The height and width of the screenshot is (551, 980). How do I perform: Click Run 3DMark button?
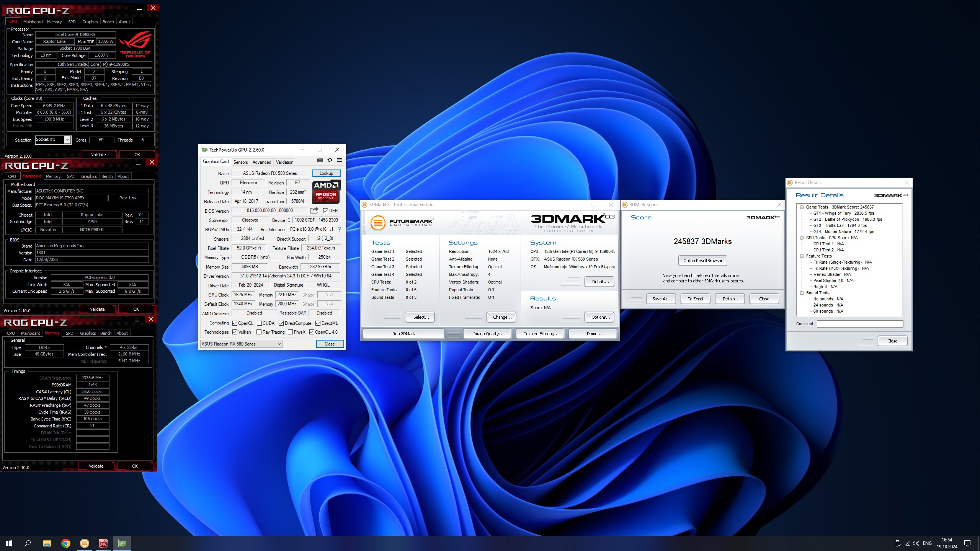tap(403, 334)
